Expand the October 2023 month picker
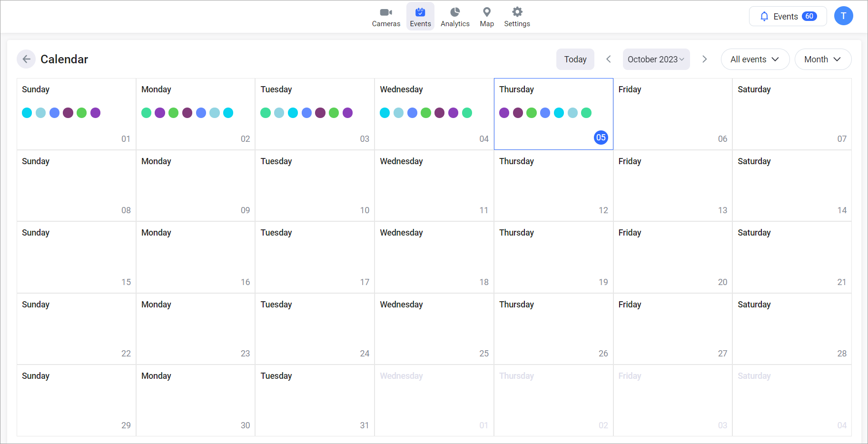This screenshot has height=444, width=868. [x=656, y=59]
